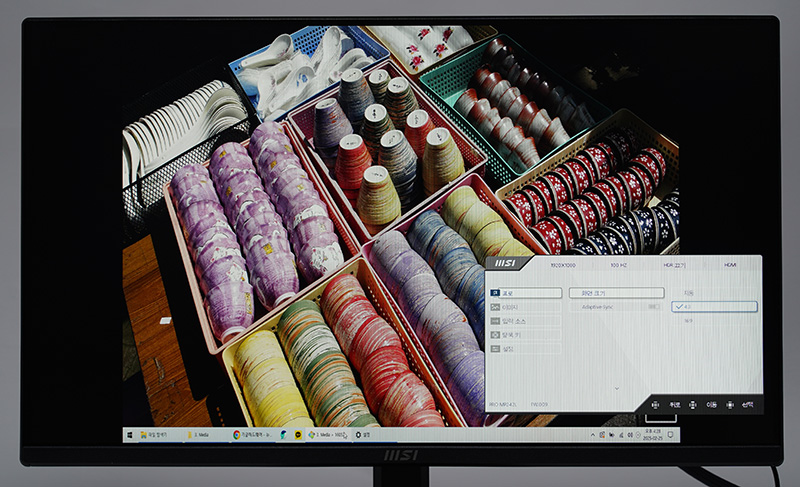This screenshot has width=800, height=487.
Task: Open the network status tray icon
Action: (621, 434)
